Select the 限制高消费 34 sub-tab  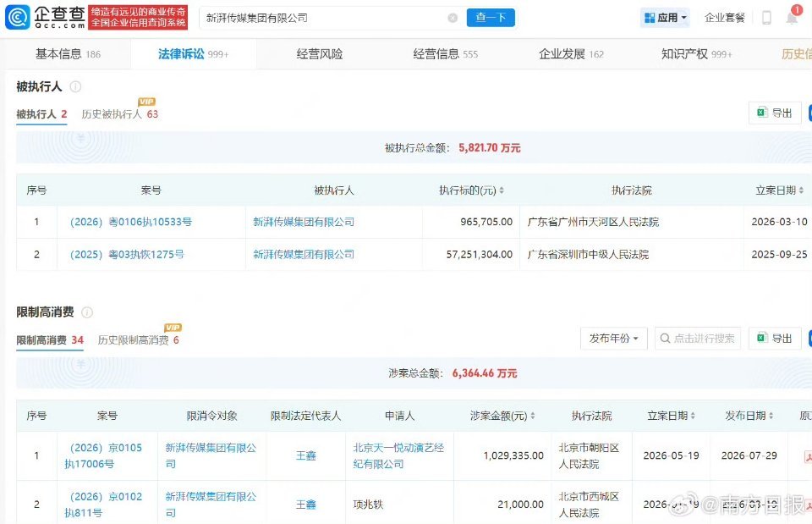tap(50, 340)
